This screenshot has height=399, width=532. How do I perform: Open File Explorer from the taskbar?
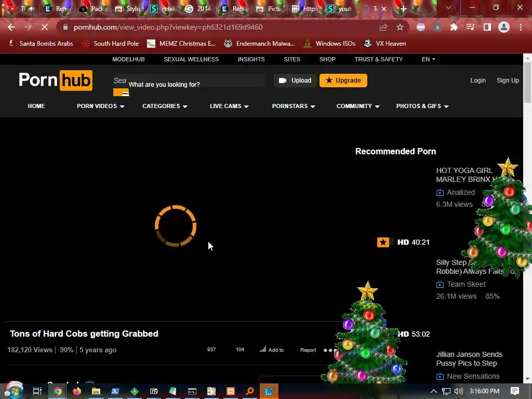[x=96, y=391]
